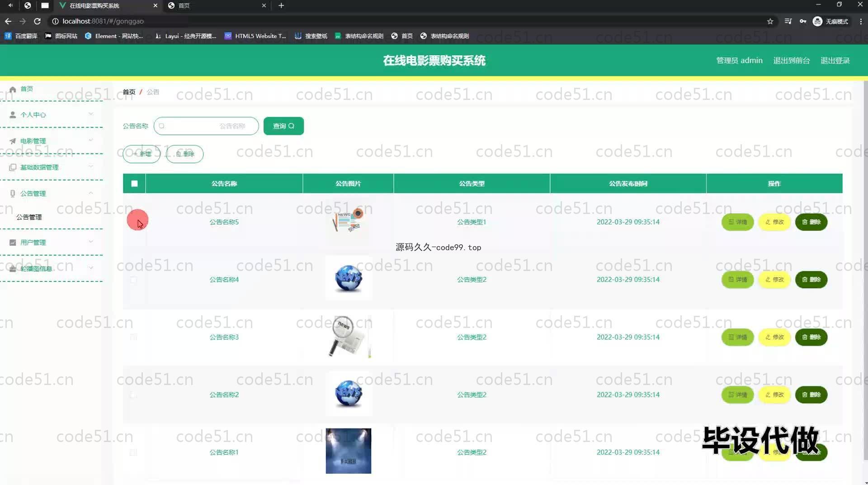Click the 轮播图信息 sidebar icon
The image size is (868, 485).
pyautogui.click(x=13, y=269)
